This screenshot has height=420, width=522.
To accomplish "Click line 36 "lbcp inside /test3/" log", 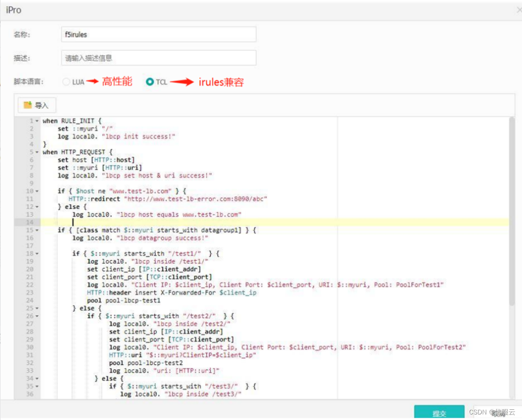I will pyautogui.click(x=181, y=395).
